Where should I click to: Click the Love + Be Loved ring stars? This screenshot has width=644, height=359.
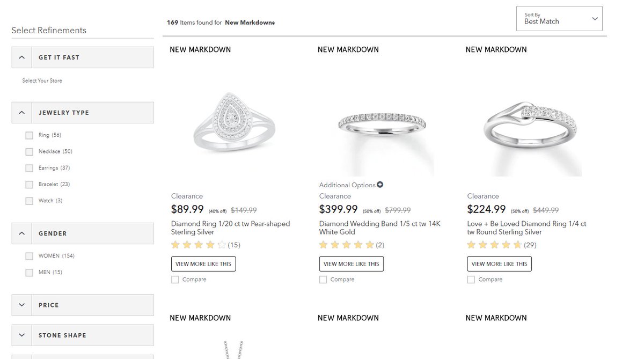[x=494, y=245]
